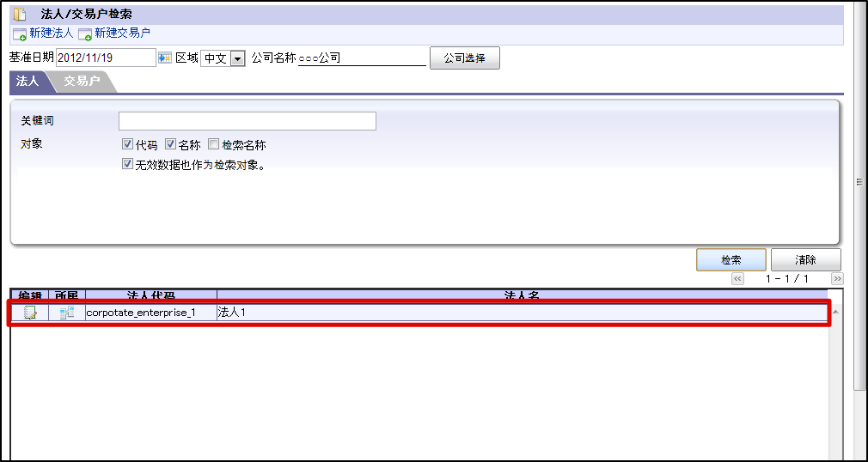Click the 编辑 column header

click(30, 295)
